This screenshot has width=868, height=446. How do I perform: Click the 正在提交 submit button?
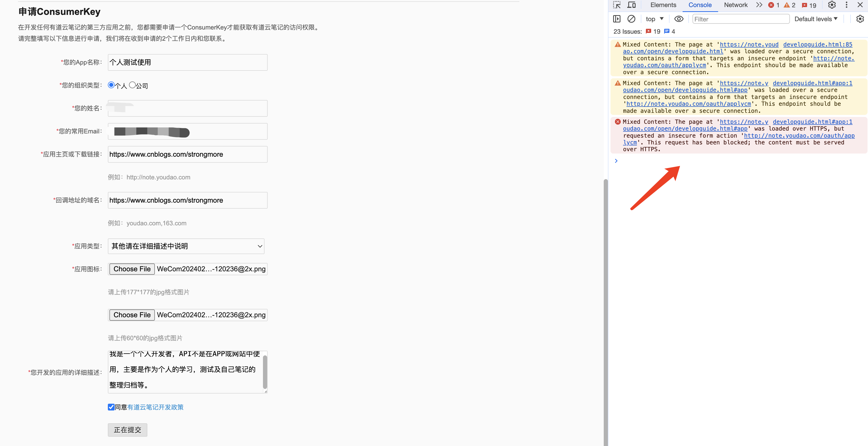click(x=127, y=430)
